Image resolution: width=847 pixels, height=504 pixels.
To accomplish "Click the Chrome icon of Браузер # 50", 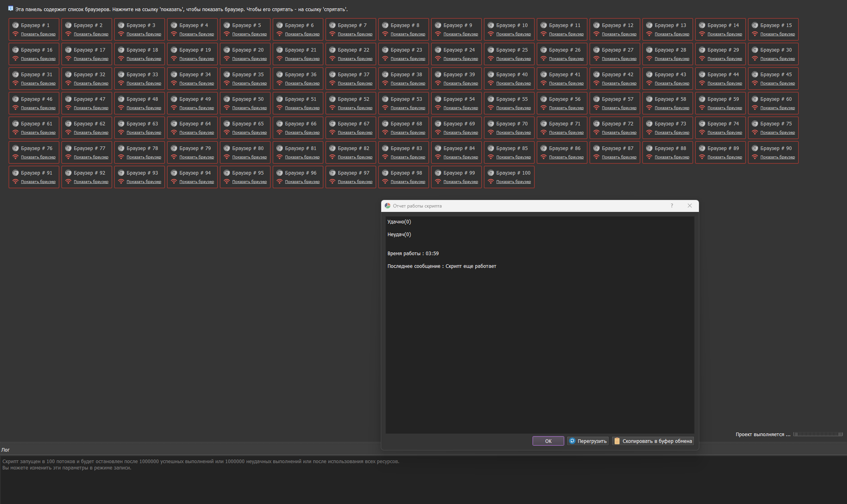I will point(227,99).
